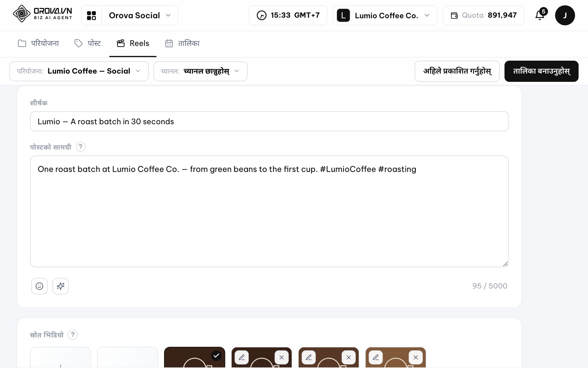Open the emoji picker smiley icon

pos(39,286)
